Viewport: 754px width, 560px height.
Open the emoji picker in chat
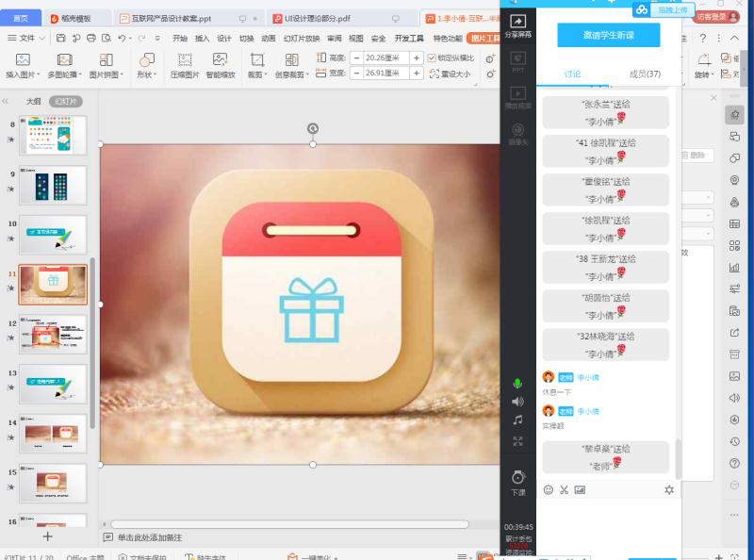[549, 489]
